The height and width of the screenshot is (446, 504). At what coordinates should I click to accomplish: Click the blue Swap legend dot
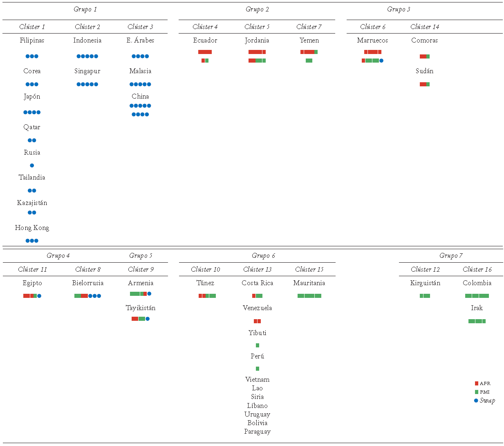point(476,401)
